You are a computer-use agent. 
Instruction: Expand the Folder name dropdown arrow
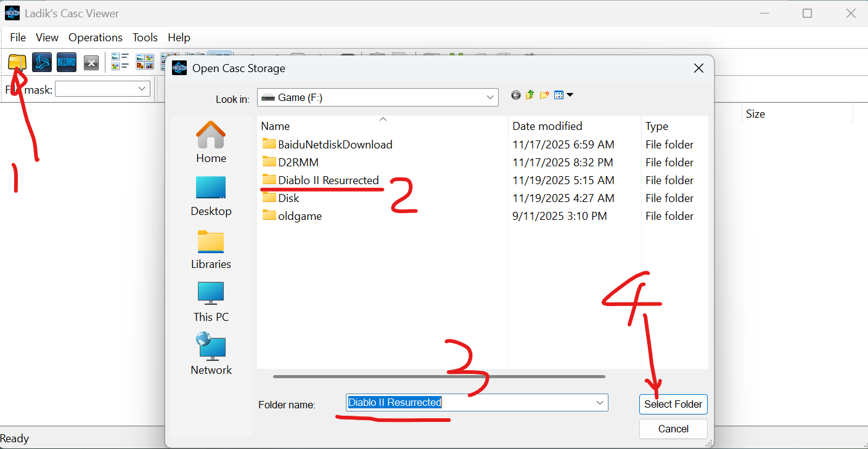(x=600, y=403)
